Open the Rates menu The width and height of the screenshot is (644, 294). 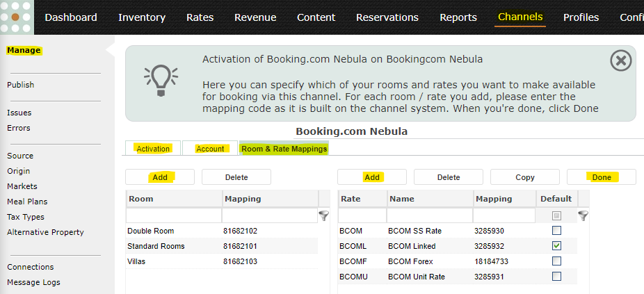(x=200, y=17)
